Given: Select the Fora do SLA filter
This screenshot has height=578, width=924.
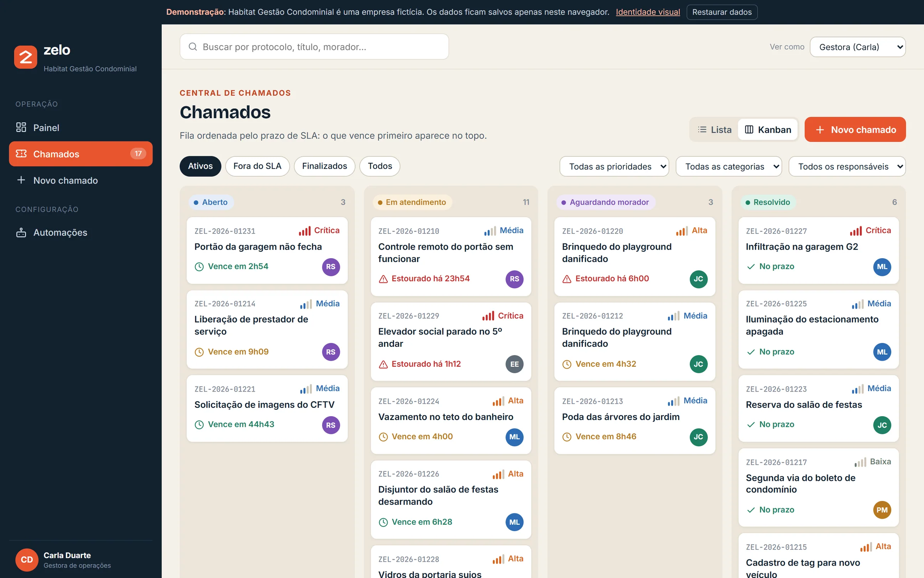Looking at the screenshot, I should [x=257, y=166].
